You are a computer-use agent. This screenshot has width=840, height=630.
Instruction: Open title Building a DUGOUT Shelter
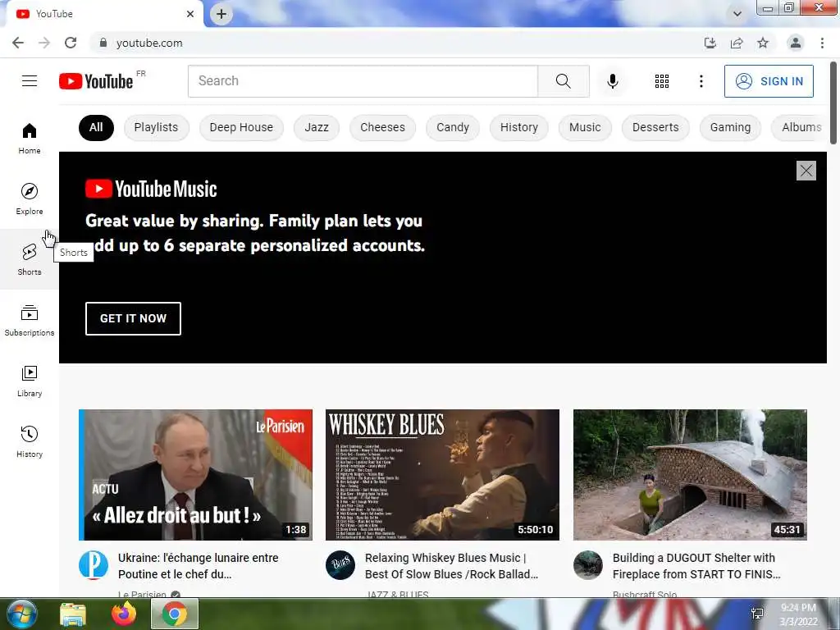point(696,566)
